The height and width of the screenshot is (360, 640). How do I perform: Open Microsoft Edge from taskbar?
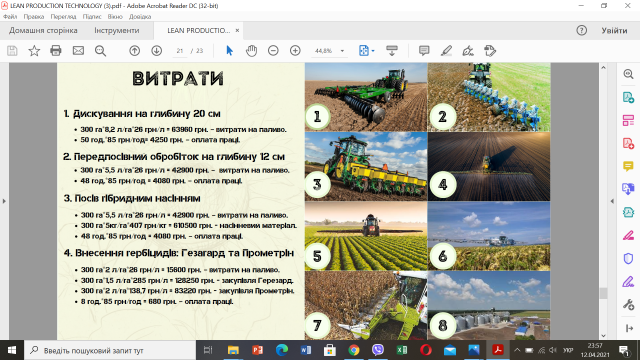pos(282,350)
